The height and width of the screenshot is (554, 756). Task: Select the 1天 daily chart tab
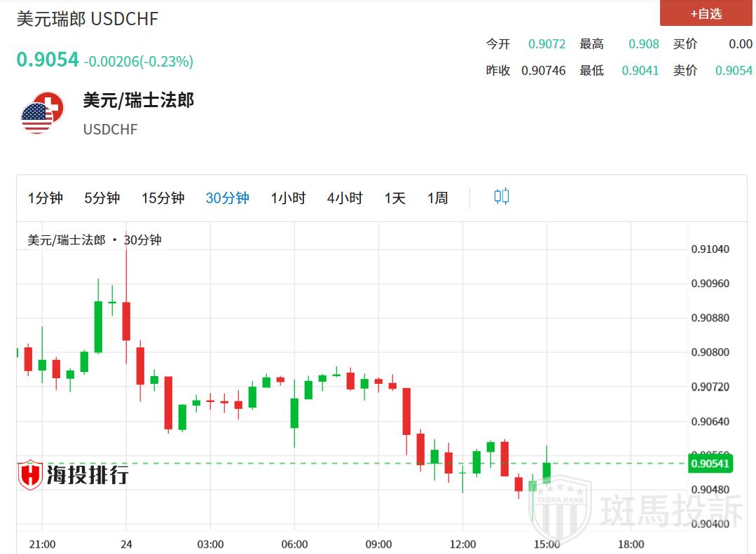coord(394,198)
